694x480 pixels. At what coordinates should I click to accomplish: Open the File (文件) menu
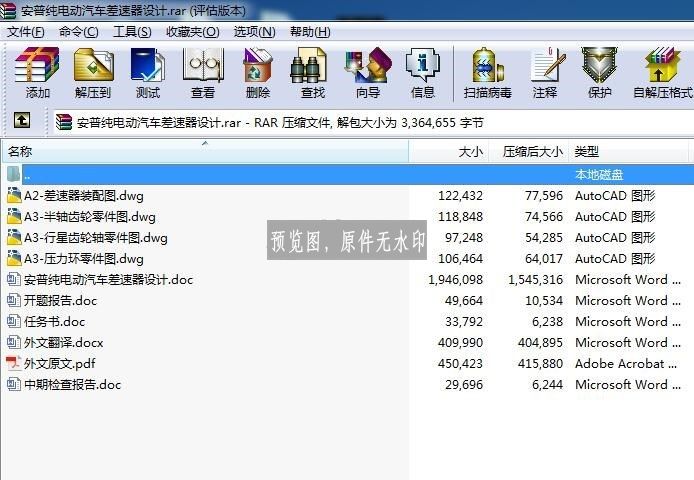(x=26, y=32)
